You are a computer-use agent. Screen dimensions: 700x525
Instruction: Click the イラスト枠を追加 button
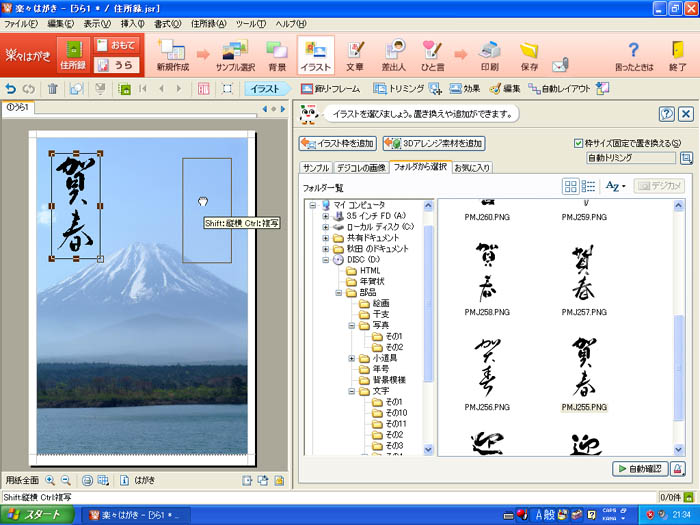click(338, 143)
